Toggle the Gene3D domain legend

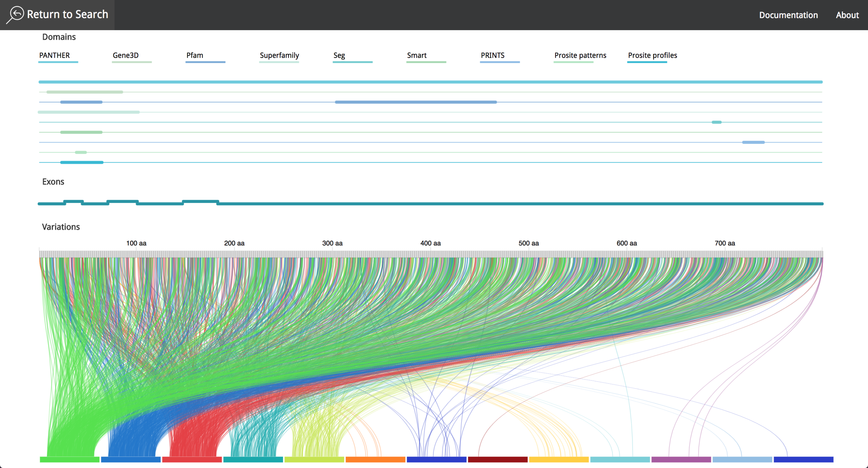click(132, 57)
